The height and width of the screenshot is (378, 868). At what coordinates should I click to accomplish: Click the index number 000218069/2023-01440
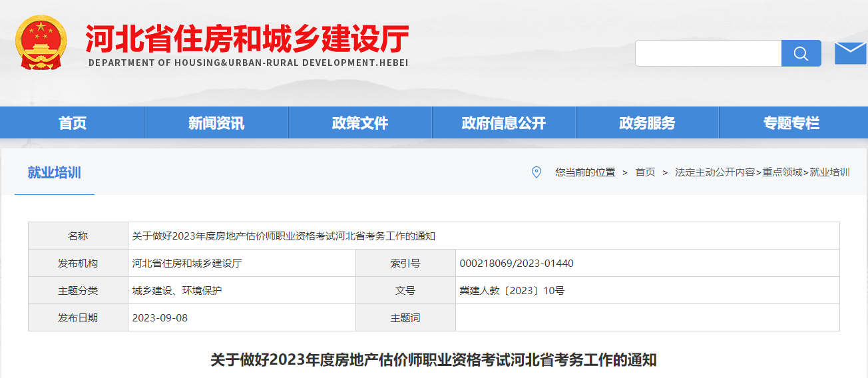[517, 264]
